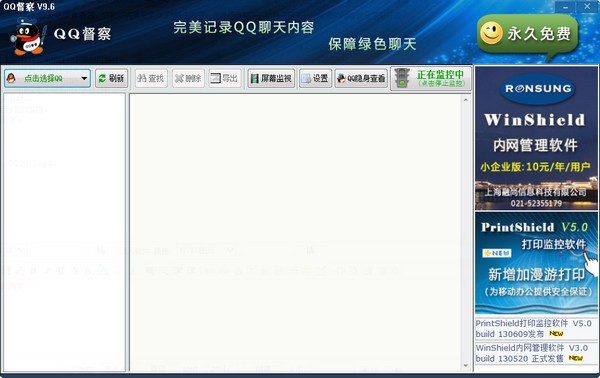Click the 保障绿色聊天 slogan text
The width and height of the screenshot is (600, 378).
coord(372,44)
